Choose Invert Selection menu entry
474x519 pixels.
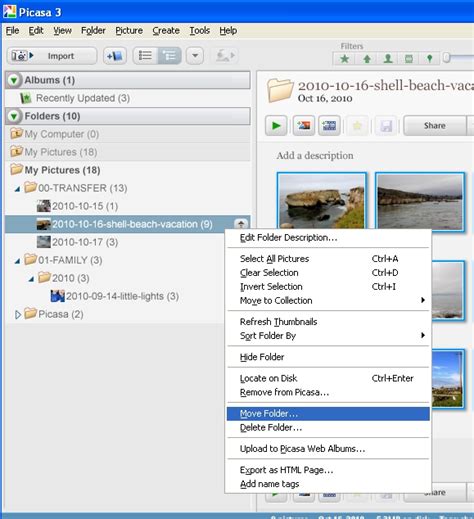328,287
